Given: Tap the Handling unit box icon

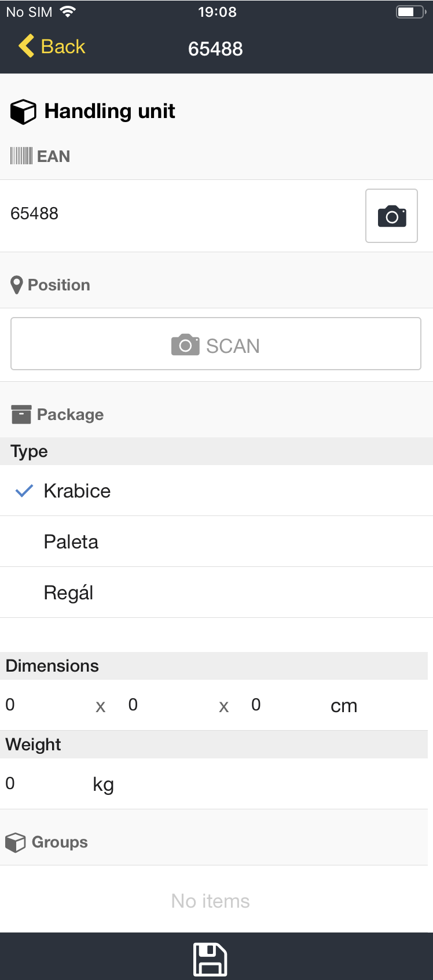Looking at the screenshot, I should [23, 112].
